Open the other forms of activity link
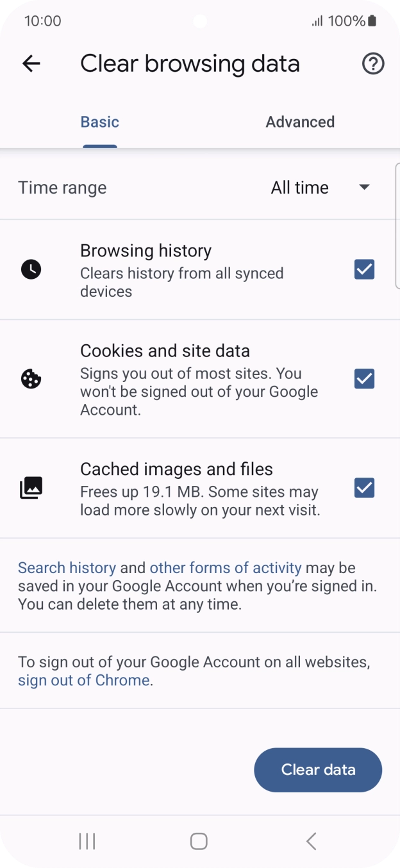The width and height of the screenshot is (400, 868). click(225, 567)
